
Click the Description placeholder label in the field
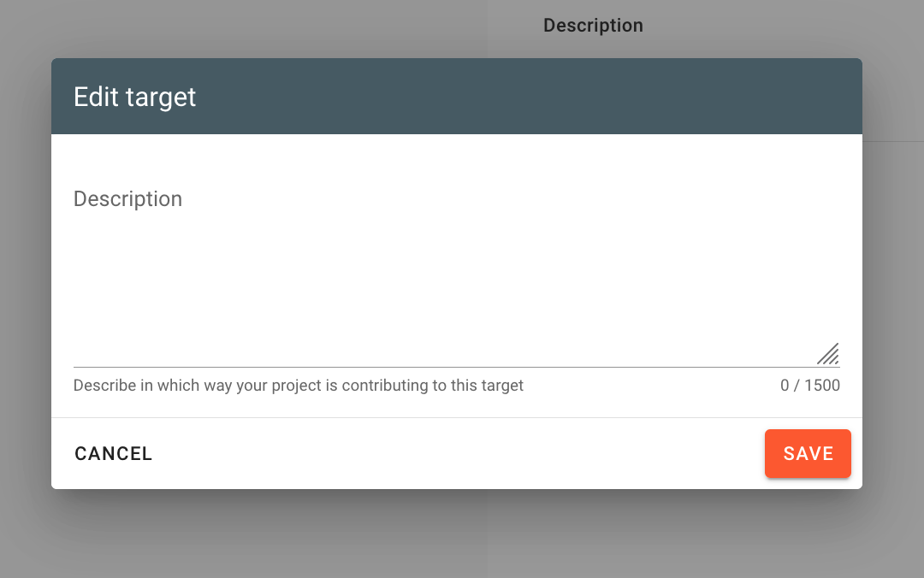pos(127,199)
